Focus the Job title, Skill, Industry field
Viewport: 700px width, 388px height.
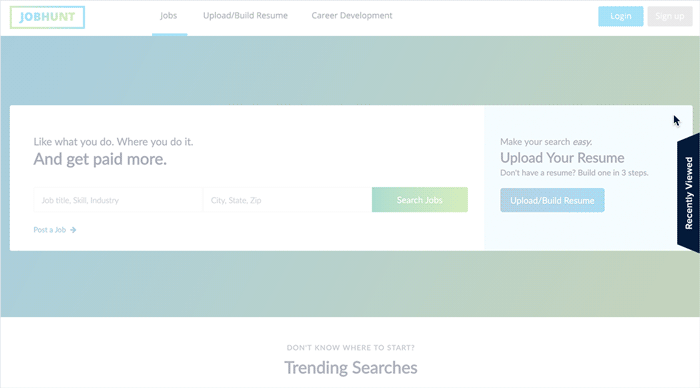[x=118, y=200]
